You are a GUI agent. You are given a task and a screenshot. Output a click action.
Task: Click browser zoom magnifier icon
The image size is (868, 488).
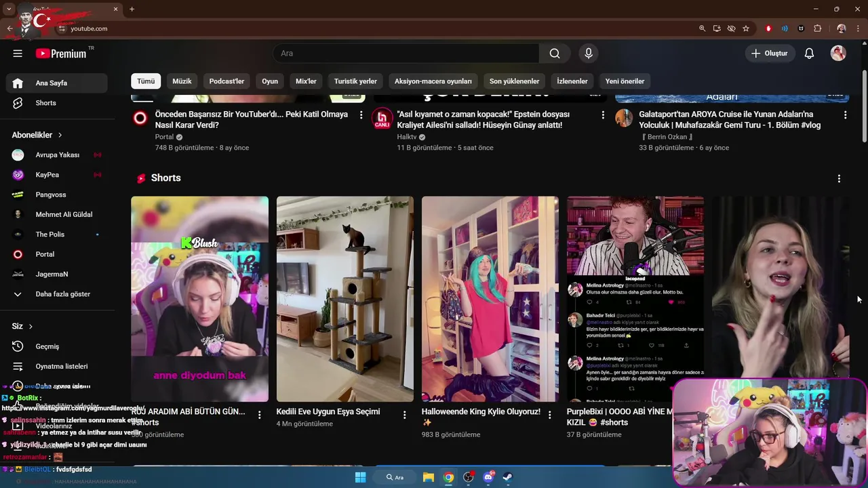click(702, 28)
